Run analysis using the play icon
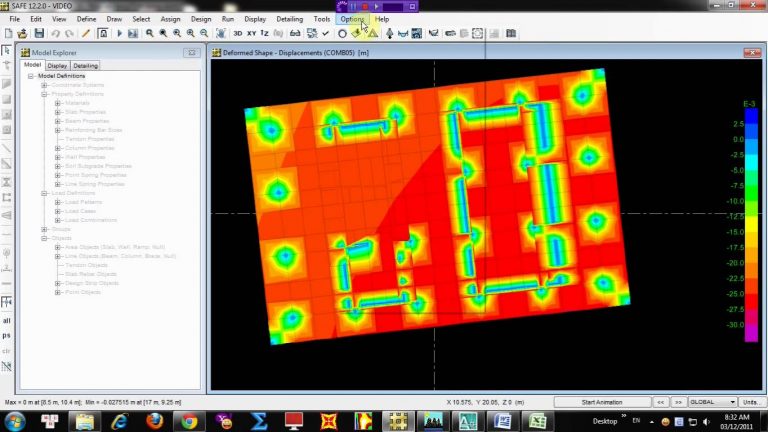 (x=119, y=33)
